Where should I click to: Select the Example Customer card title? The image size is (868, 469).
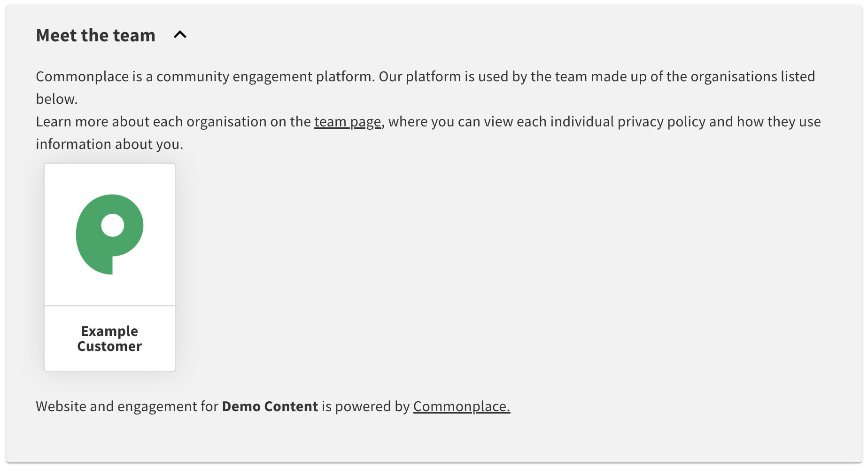109,338
